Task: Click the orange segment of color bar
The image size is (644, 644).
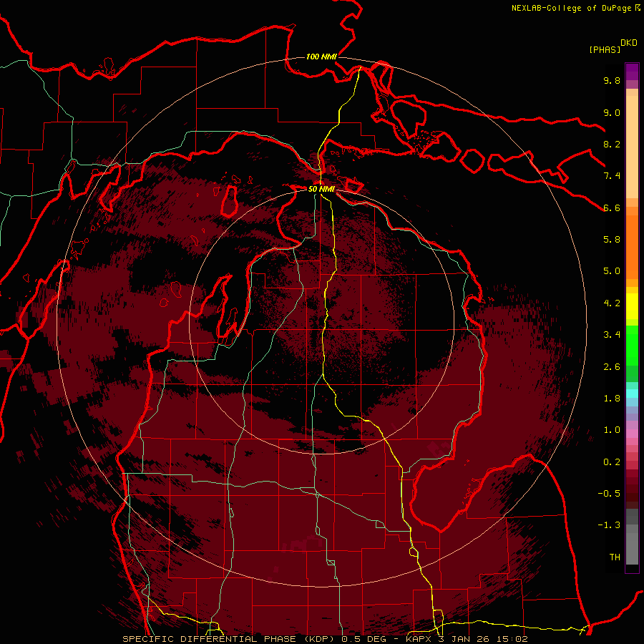Action: point(632,248)
